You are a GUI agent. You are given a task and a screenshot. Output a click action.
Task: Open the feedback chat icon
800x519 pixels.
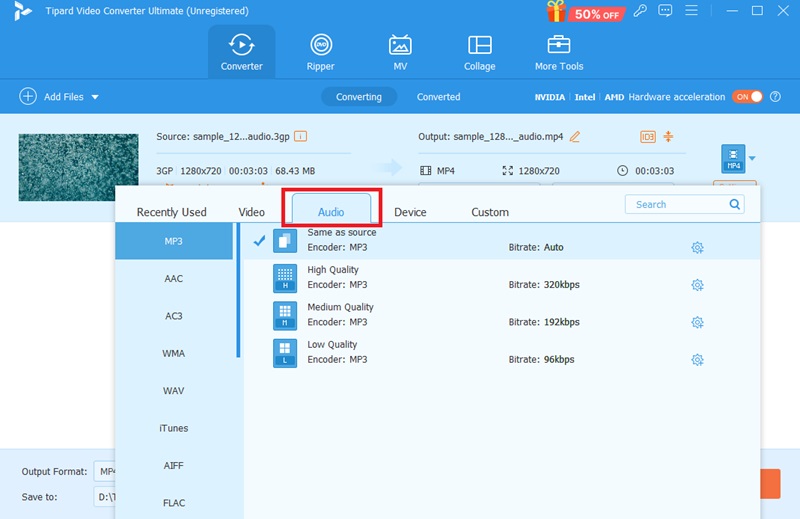[x=665, y=11]
